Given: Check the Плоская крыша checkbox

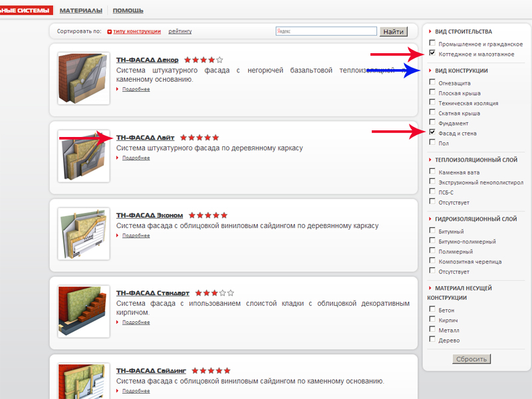Looking at the screenshot, I should [x=432, y=92].
